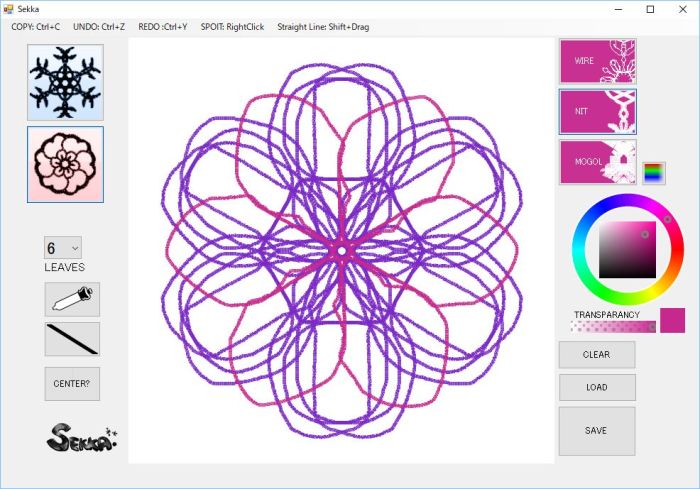700x489 pixels.
Task: Click the LOAD button
Action: [596, 387]
